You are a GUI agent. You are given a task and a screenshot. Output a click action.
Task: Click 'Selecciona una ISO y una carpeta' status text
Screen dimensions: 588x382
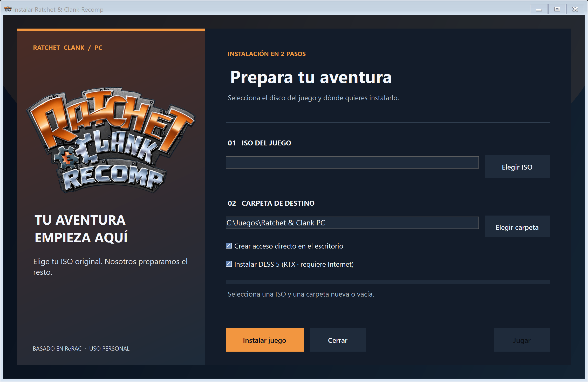click(x=301, y=294)
